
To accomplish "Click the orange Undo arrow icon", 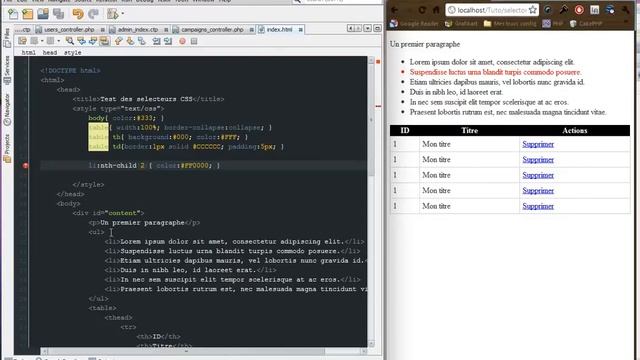I will point(78,14).
